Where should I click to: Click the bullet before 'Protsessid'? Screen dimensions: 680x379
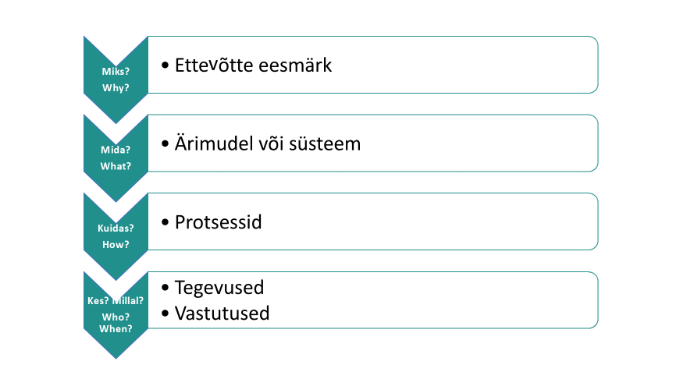(165, 222)
